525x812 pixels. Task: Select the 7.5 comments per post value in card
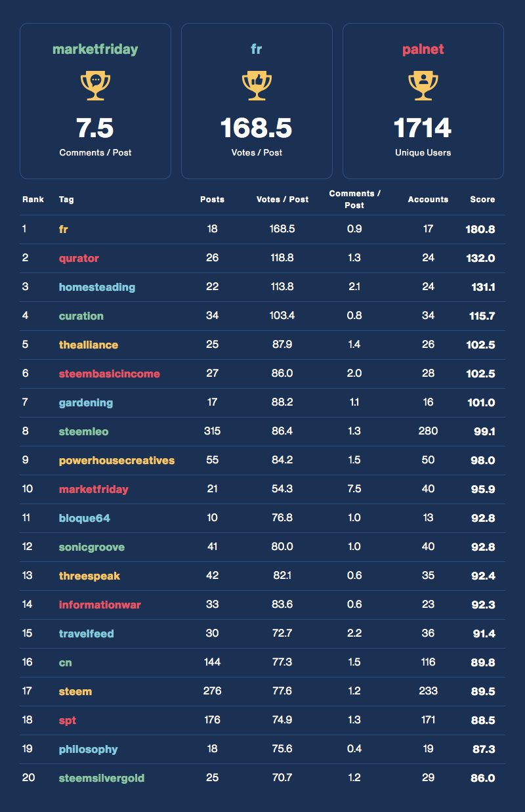(x=95, y=128)
